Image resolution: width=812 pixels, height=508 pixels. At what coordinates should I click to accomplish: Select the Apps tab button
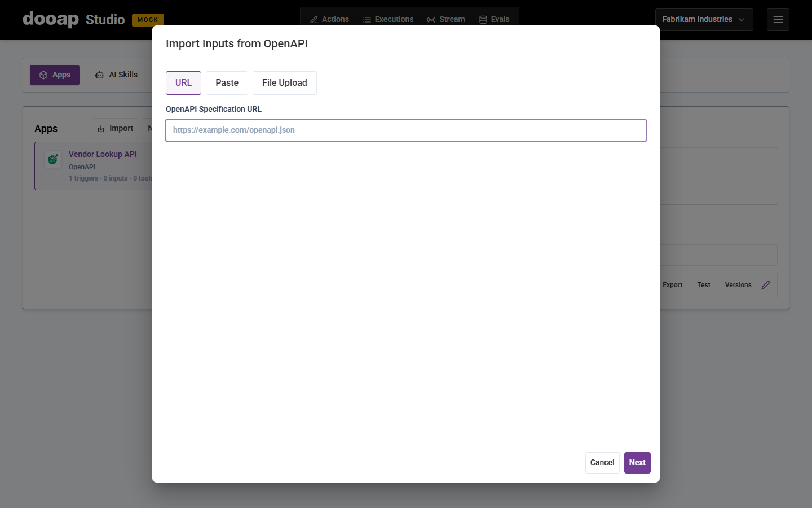55,75
